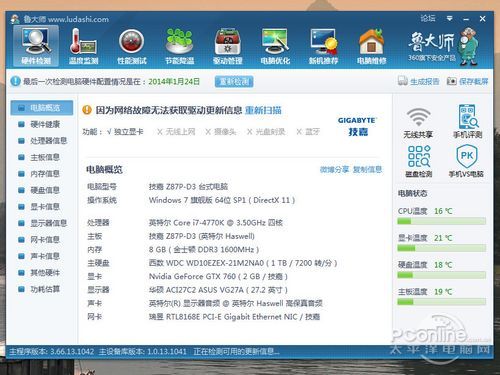Viewport: 500px width, 375px height.
Task: Click the 重新扫描 rescan link
Action: (x=263, y=110)
